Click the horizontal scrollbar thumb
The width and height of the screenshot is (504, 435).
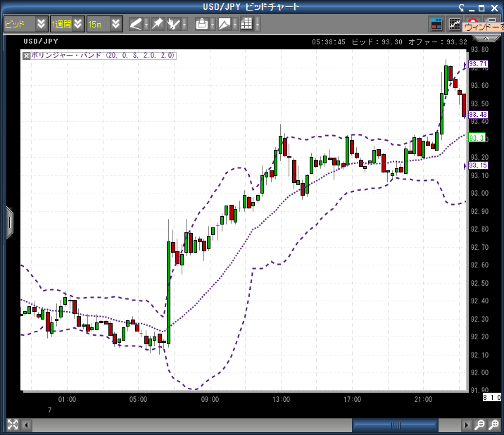click(396, 425)
